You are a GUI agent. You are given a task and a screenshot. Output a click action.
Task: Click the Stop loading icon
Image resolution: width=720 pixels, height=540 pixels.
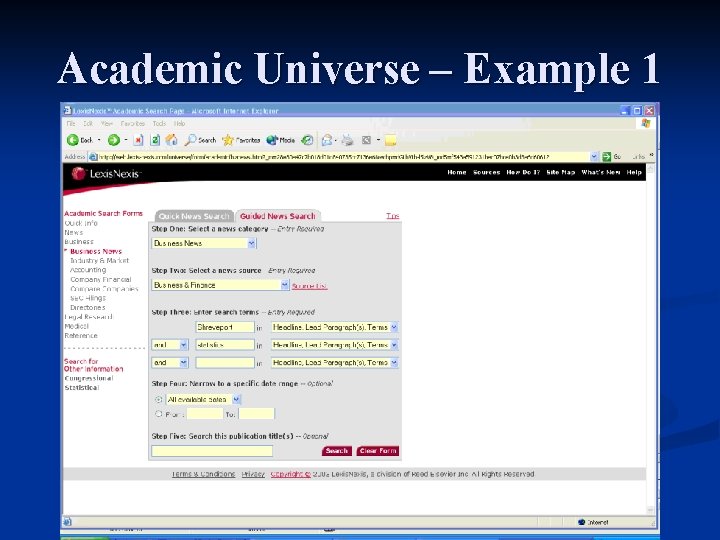coord(138,140)
